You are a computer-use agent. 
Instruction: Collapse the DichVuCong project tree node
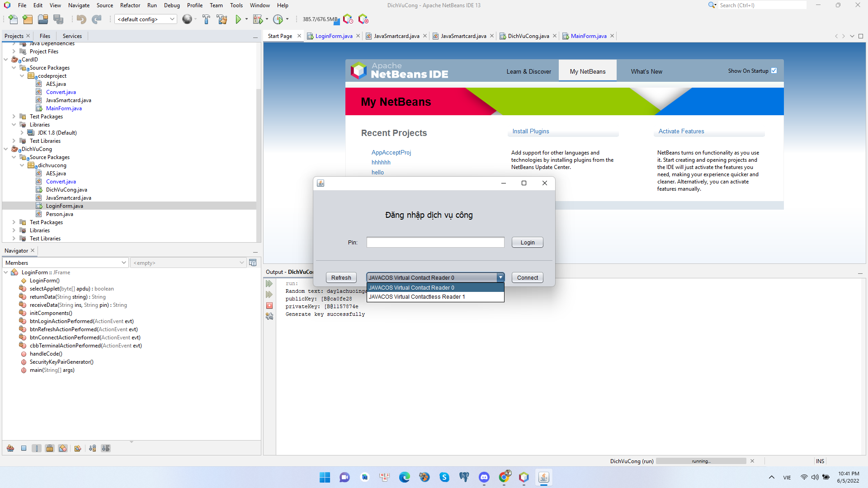(5, 149)
